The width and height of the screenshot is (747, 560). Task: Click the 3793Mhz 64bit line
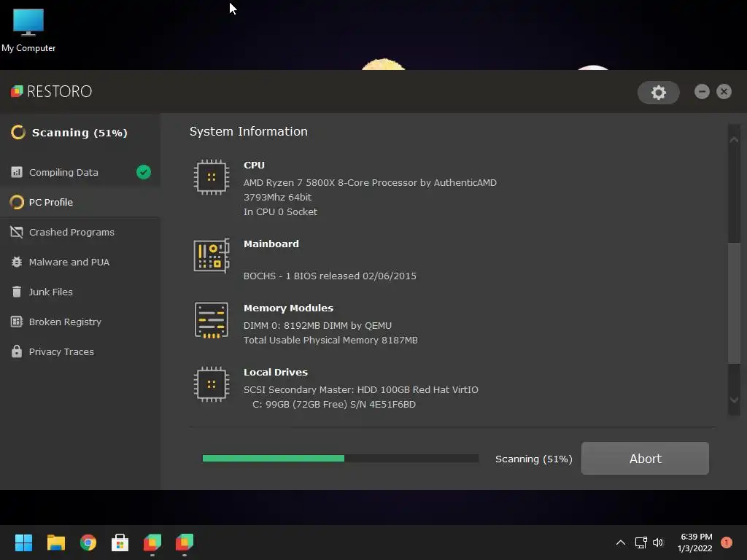pyautogui.click(x=277, y=197)
